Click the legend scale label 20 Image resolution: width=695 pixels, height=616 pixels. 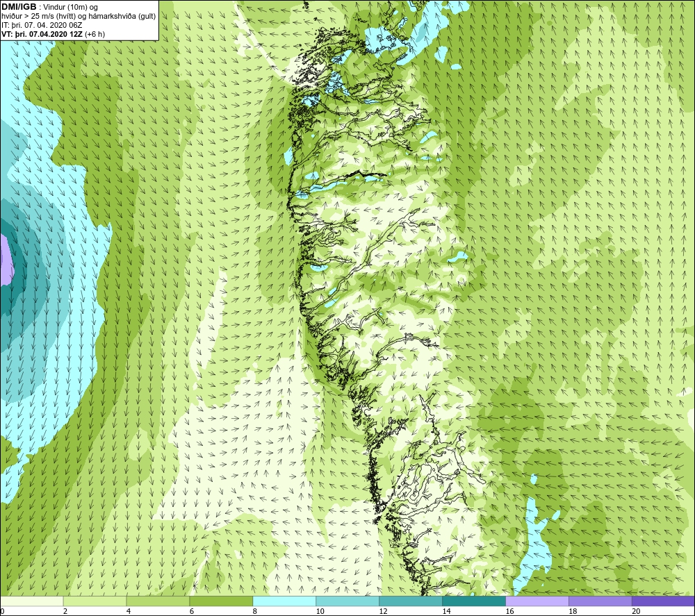coord(636,611)
